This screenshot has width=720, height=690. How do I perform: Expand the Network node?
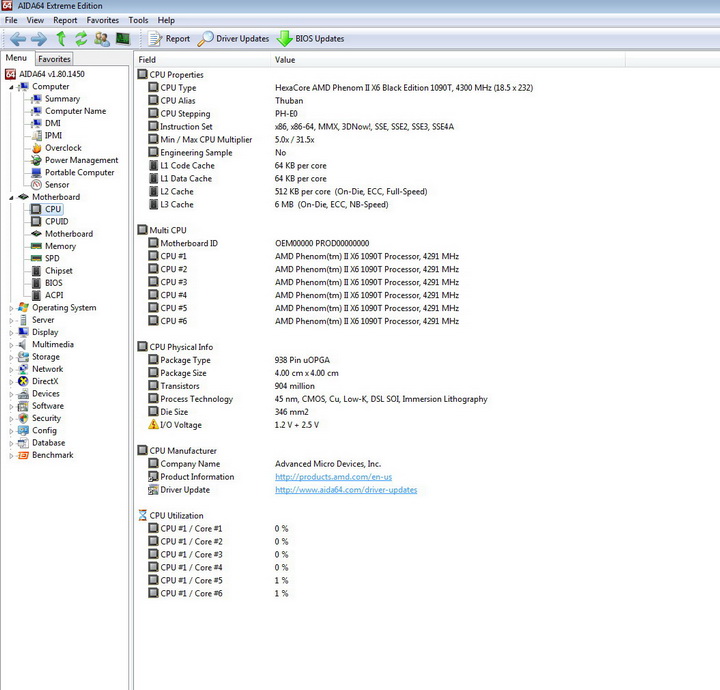pos(11,370)
